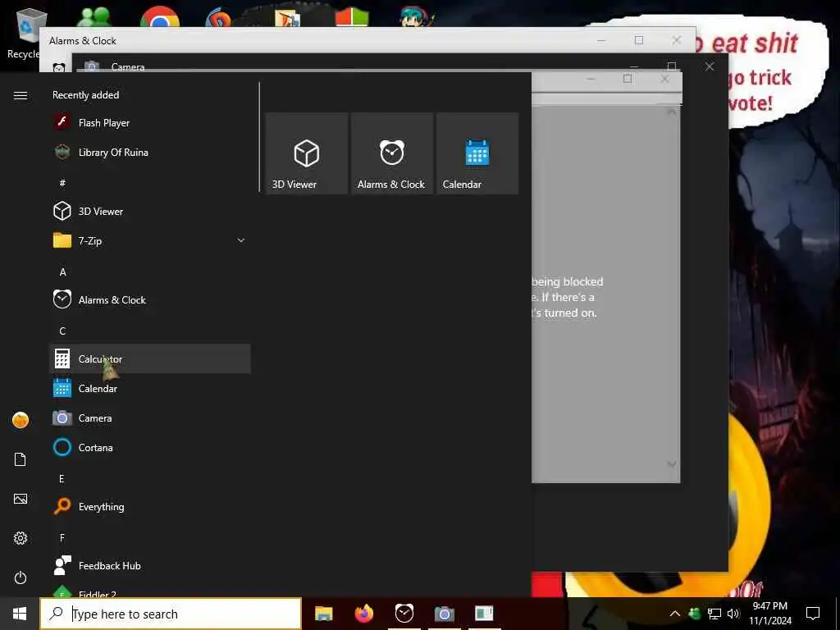840x630 pixels.
Task: Open 3D Viewer in the app list
Action: point(149,211)
